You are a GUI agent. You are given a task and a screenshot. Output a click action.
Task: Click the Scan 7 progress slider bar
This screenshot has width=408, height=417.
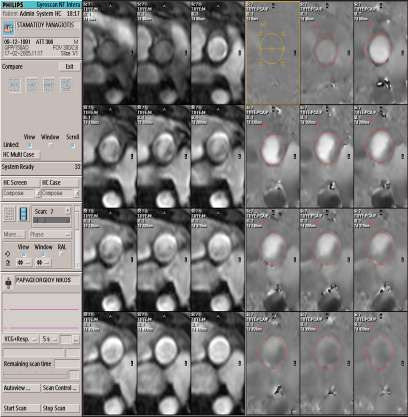click(52, 220)
